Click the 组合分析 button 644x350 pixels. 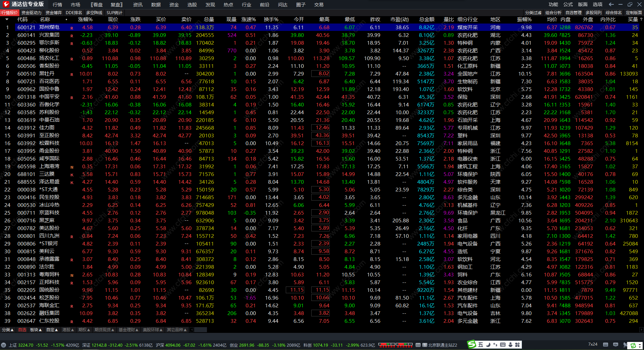point(553,13)
